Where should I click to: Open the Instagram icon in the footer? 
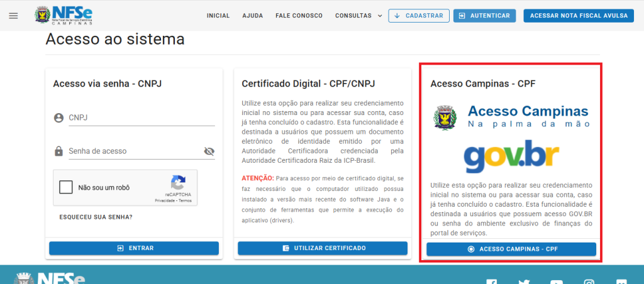(589, 281)
